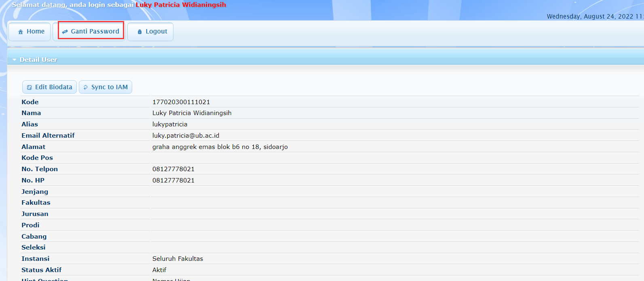Go to the Home menu
Screen dimensions: 644x281
click(x=35, y=31)
